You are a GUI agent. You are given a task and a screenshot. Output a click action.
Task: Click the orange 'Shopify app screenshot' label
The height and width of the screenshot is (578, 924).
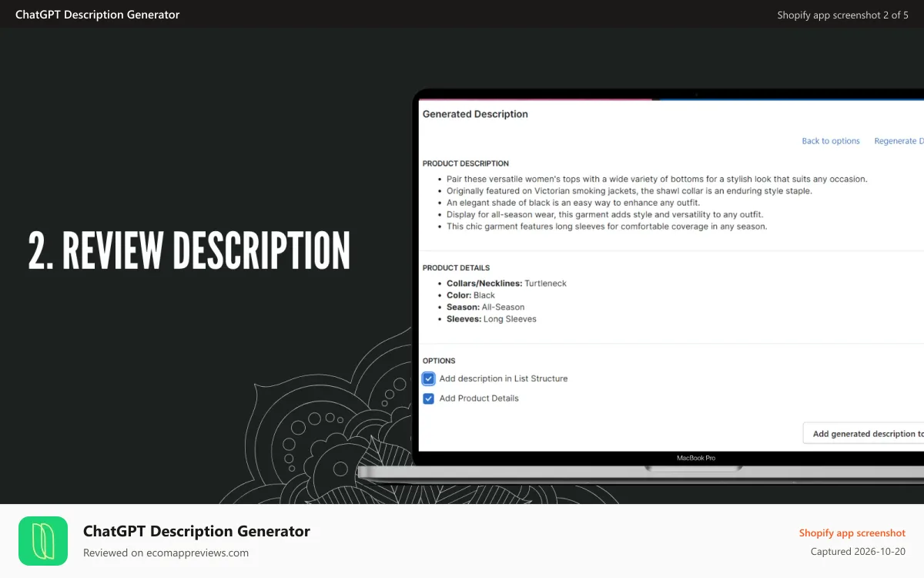click(x=852, y=533)
